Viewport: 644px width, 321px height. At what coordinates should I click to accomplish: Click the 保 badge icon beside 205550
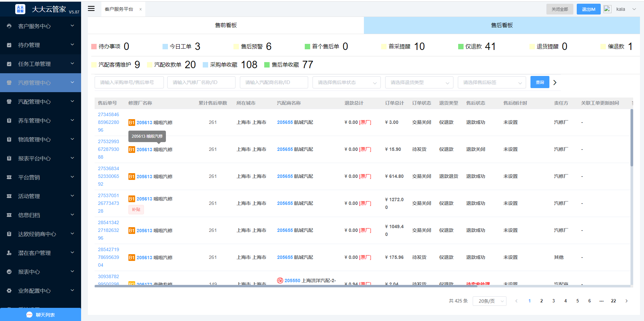(280, 280)
